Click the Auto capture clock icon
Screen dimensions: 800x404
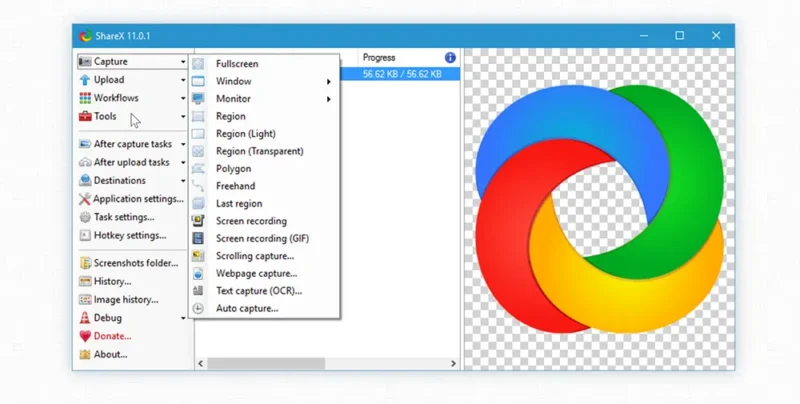pyautogui.click(x=198, y=308)
